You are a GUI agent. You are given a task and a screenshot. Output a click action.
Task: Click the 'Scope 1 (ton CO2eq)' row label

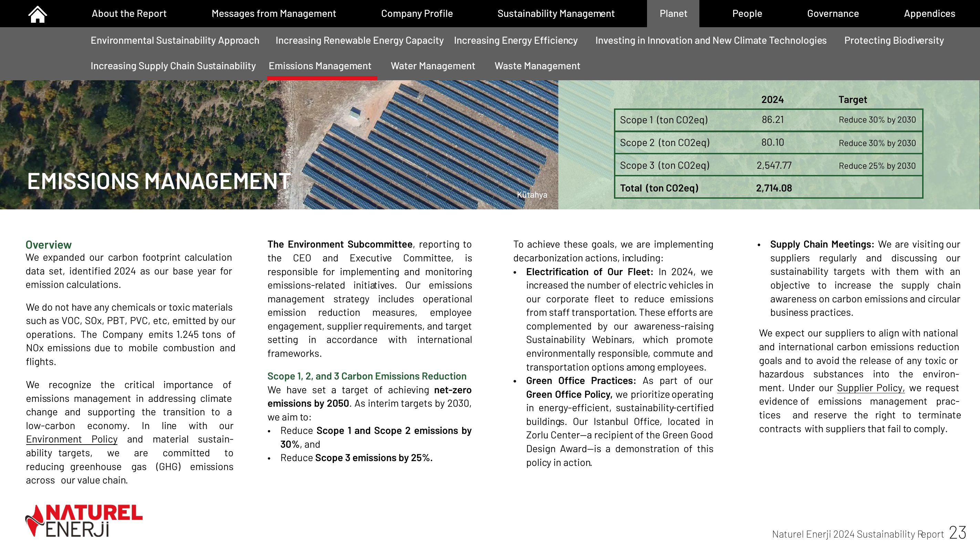tap(664, 120)
